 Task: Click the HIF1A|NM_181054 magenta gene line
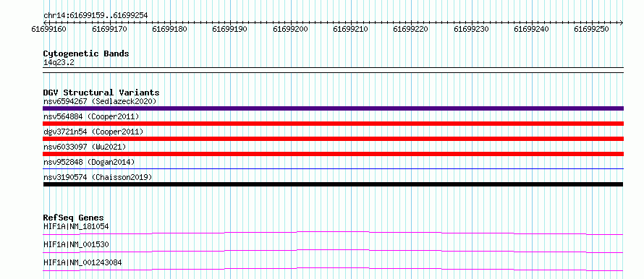click(x=334, y=233)
